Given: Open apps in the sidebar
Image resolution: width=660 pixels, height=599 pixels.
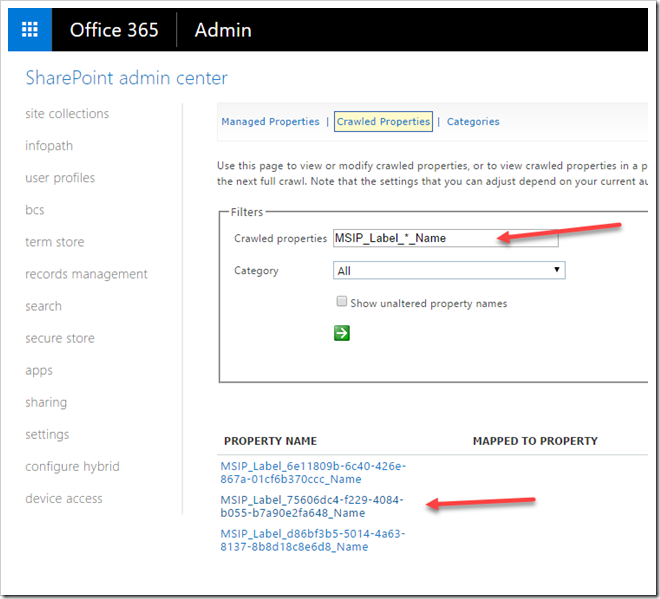Looking at the screenshot, I should pos(39,370).
